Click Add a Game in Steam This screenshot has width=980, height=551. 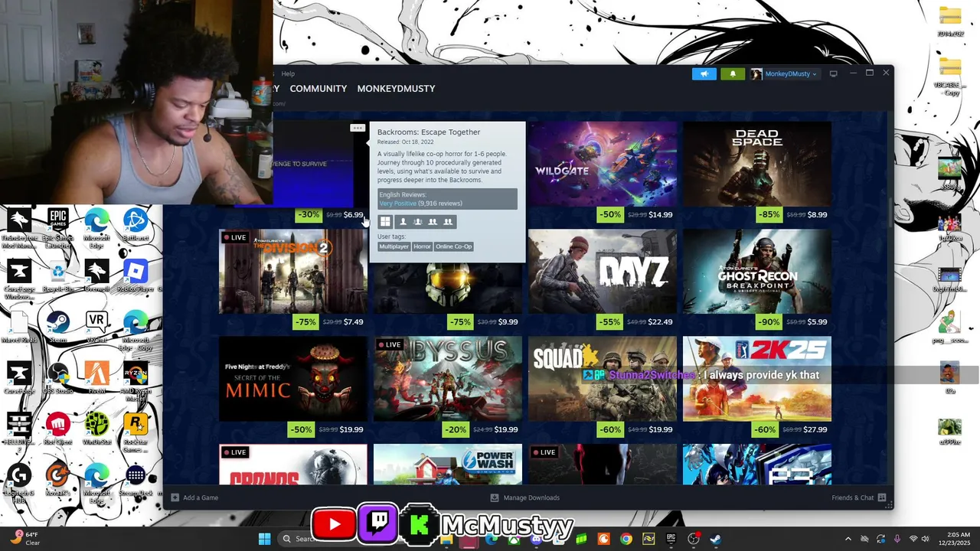[194, 497]
